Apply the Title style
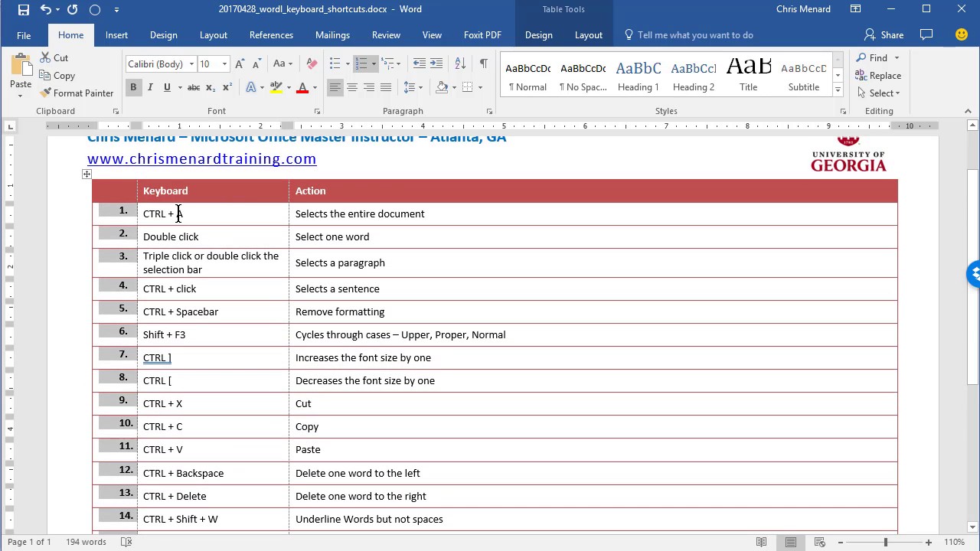The height and width of the screenshot is (551, 980). point(748,75)
